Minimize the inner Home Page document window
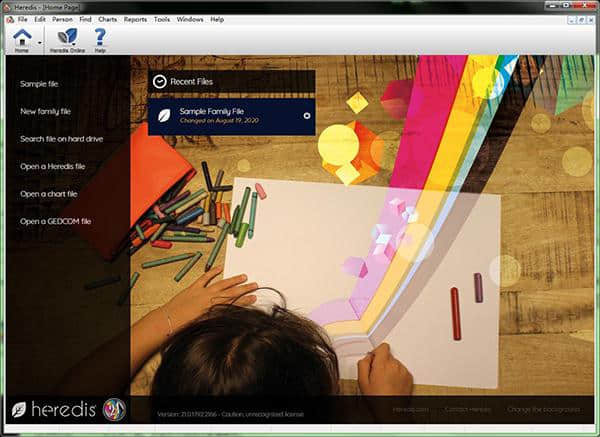600x437 pixels. pos(572,20)
